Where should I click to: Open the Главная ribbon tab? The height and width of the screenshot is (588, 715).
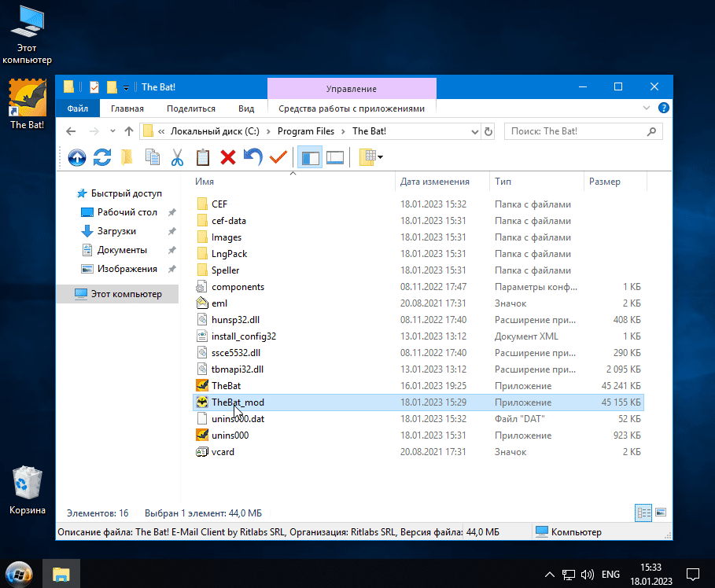point(127,108)
